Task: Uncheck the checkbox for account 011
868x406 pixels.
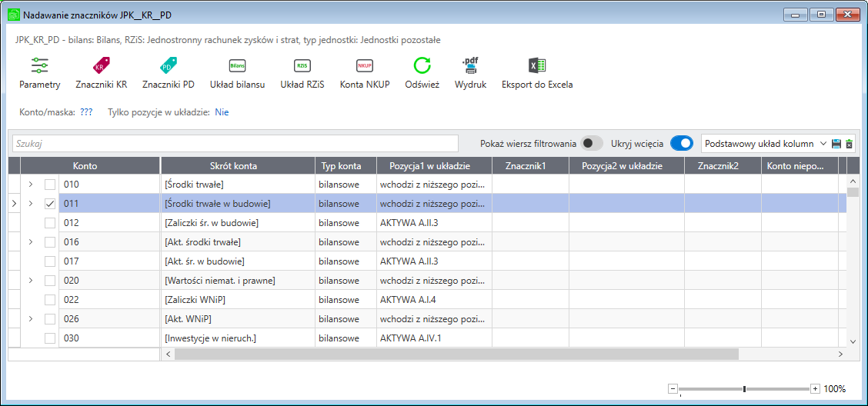Action: [50, 204]
